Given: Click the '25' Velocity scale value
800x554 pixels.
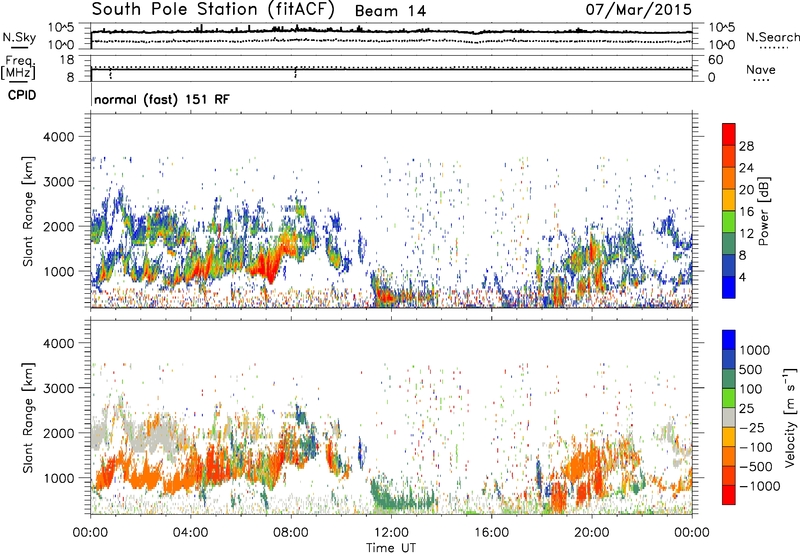Looking at the screenshot, I should (x=746, y=409).
